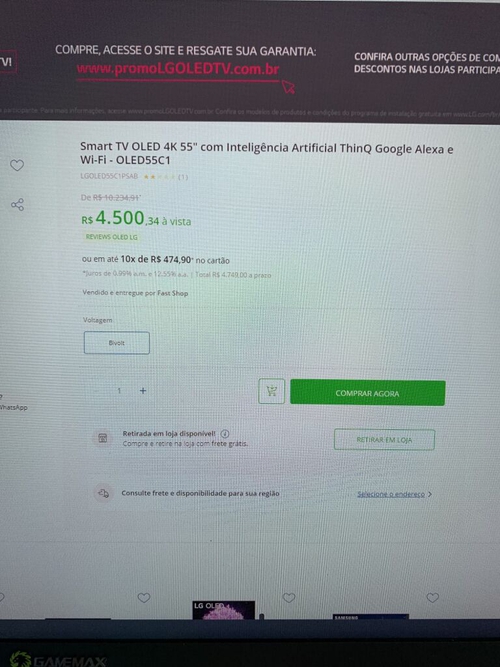The width and height of the screenshot is (500, 667).
Task: Click the COMPRAR AGORA button
Action: coord(368,393)
